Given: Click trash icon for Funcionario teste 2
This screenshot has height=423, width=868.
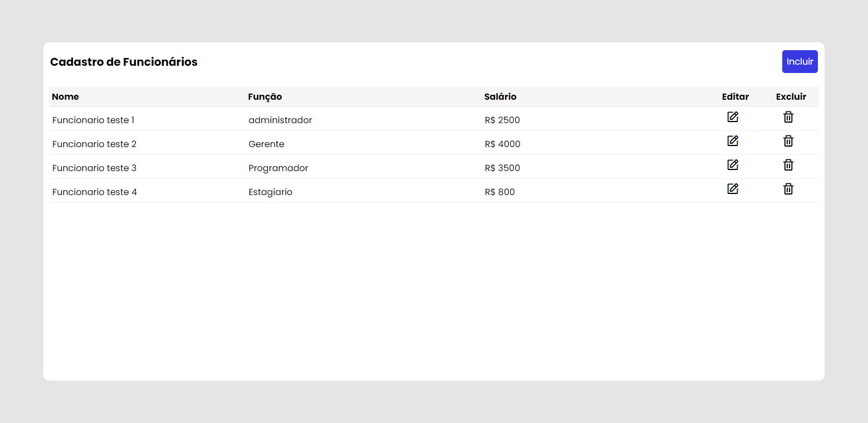Looking at the screenshot, I should (x=788, y=141).
